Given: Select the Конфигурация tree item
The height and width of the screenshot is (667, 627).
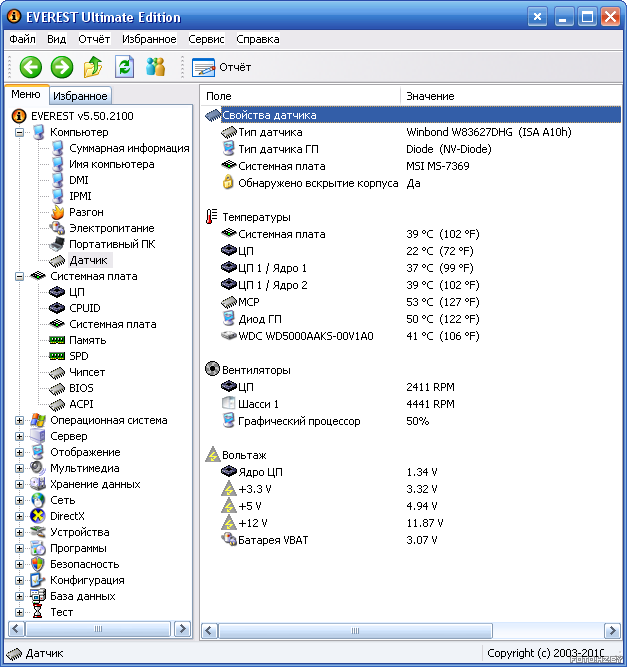Looking at the screenshot, I should pos(87,580).
